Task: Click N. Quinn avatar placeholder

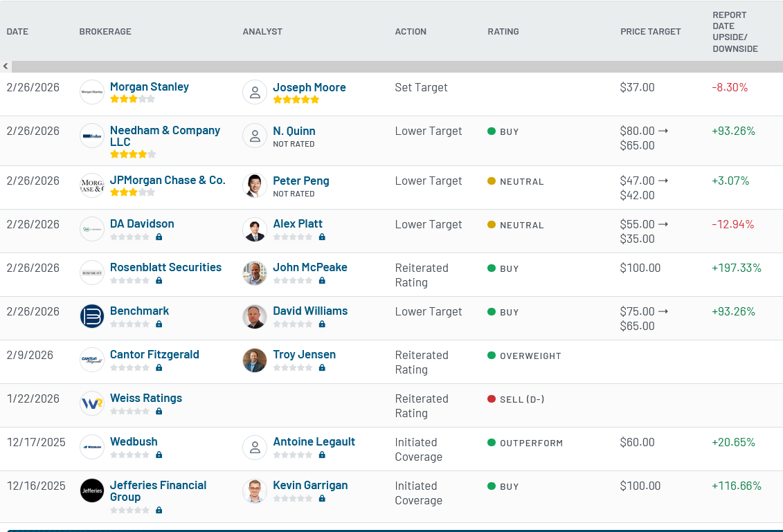Action: pos(255,136)
